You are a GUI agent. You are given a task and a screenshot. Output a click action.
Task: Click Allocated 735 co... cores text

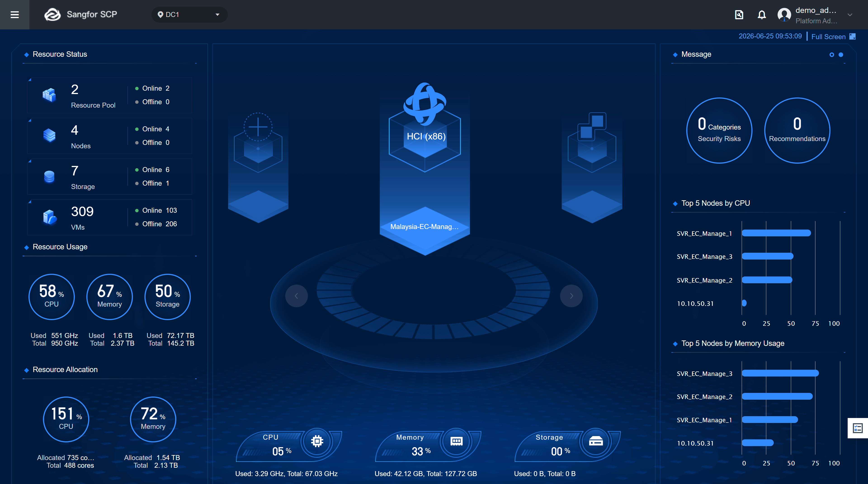(66, 457)
